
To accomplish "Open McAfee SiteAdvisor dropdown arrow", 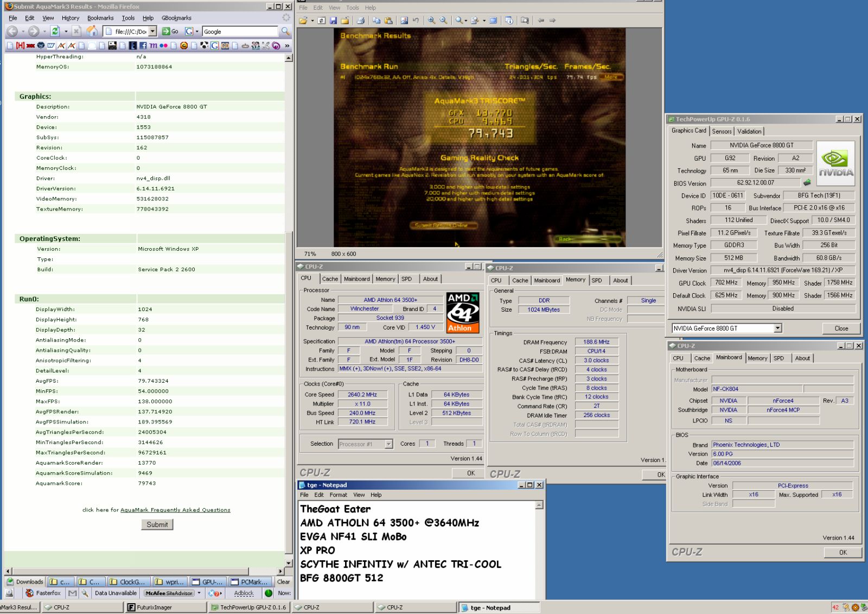I will point(199,593).
